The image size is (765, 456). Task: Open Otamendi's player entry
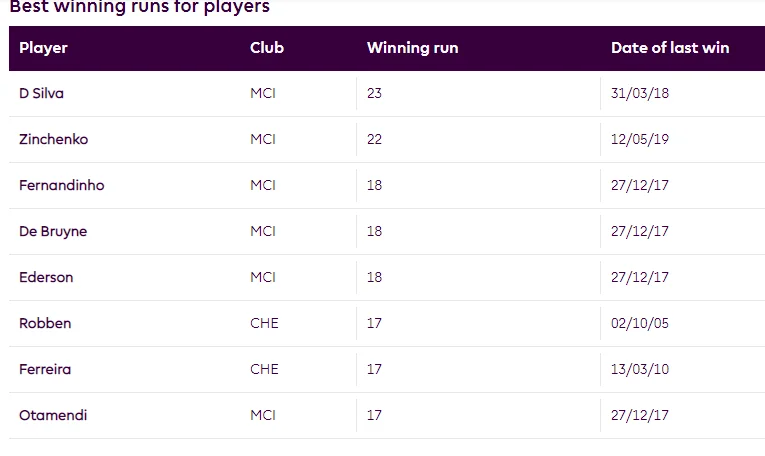(53, 416)
